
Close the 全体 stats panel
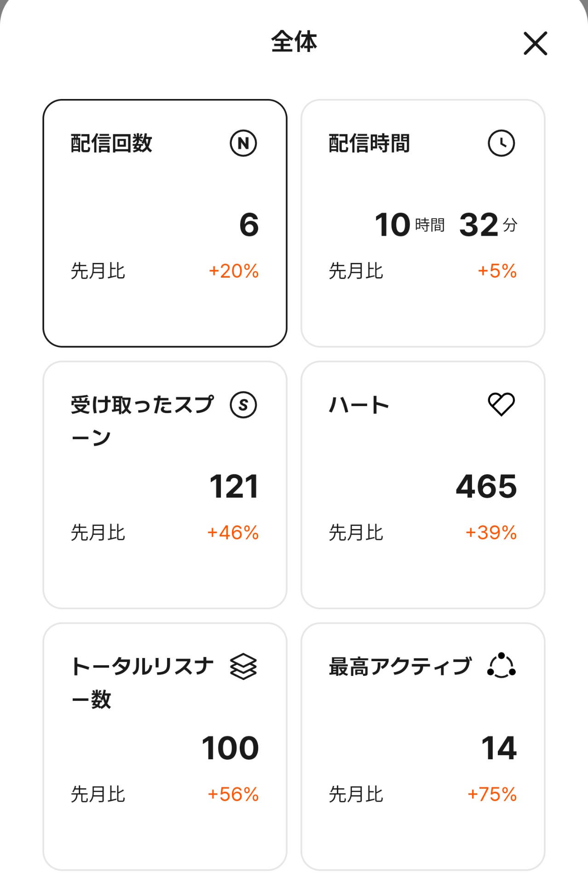[535, 44]
